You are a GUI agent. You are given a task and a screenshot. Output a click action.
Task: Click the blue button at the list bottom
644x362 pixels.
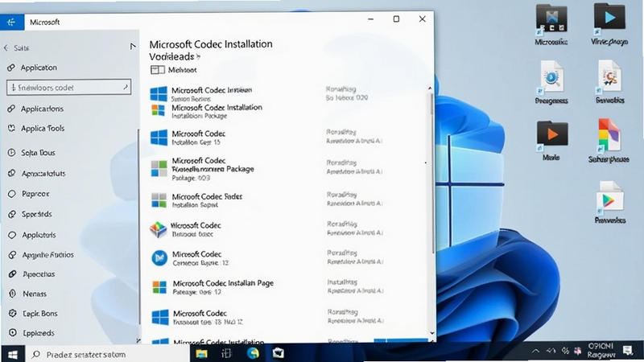tap(400, 339)
